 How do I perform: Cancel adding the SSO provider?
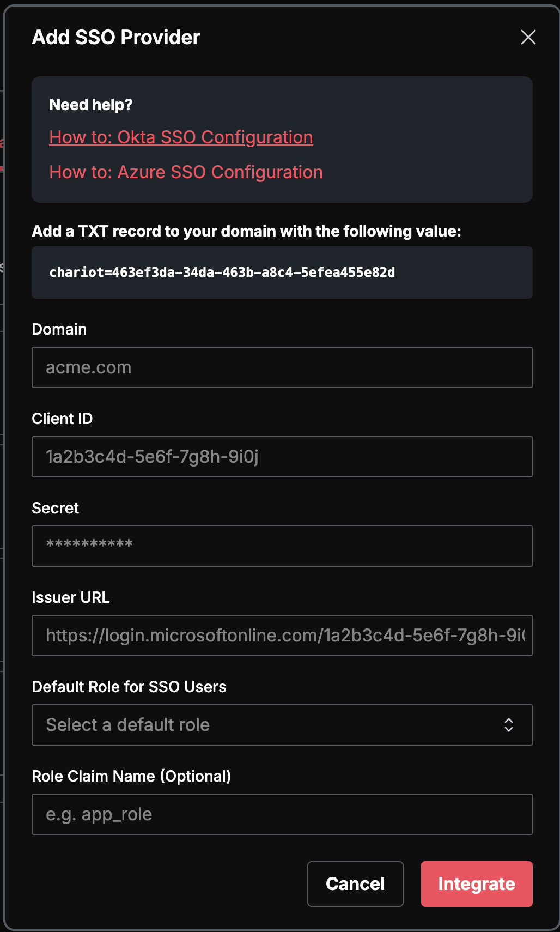coord(355,884)
